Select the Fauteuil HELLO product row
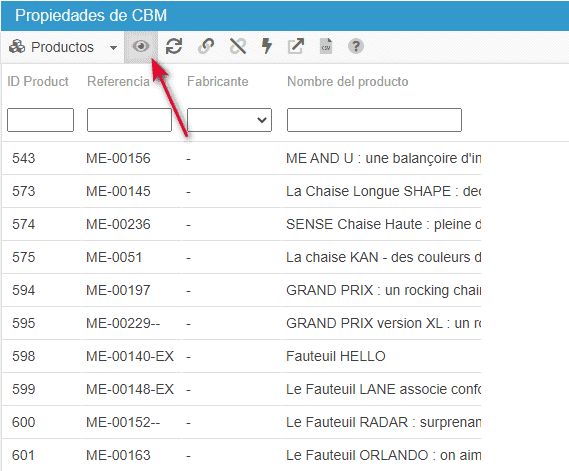 coord(241,356)
